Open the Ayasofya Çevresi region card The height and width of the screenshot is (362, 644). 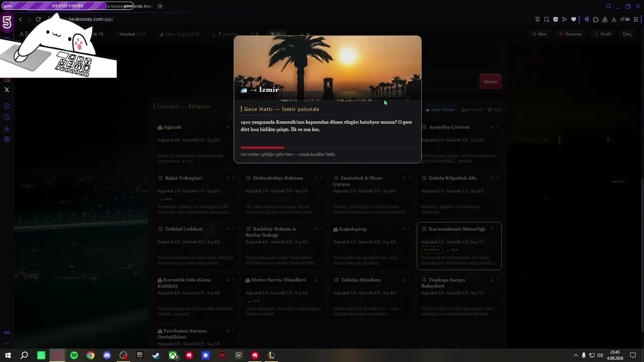click(x=459, y=144)
